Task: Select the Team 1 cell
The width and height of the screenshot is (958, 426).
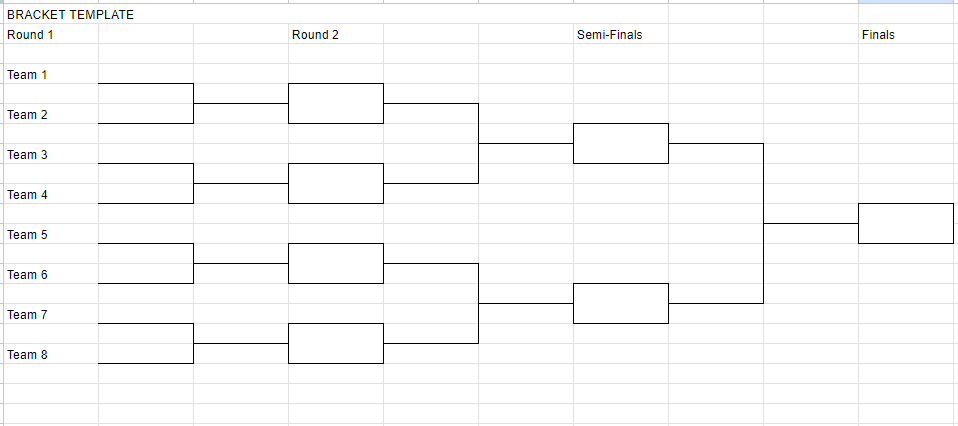Action: [x=51, y=74]
